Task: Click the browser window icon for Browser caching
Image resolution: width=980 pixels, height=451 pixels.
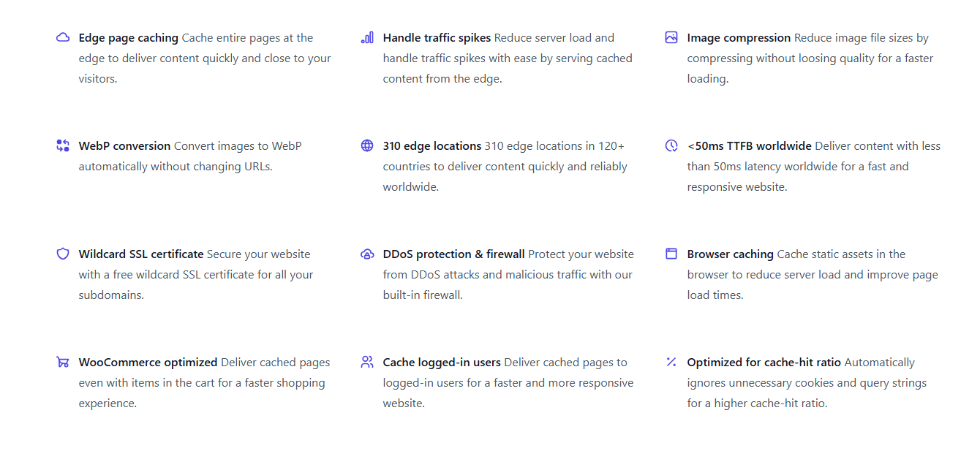Action: click(x=671, y=254)
